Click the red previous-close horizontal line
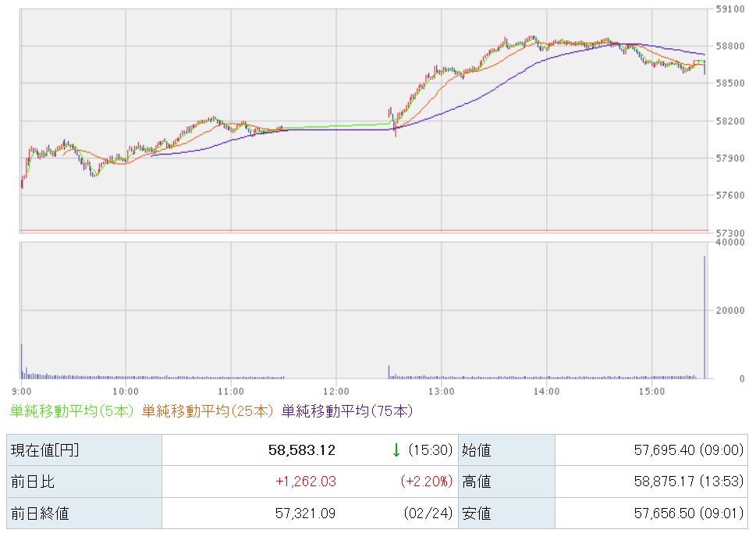The width and height of the screenshot is (756, 533). click(x=363, y=230)
